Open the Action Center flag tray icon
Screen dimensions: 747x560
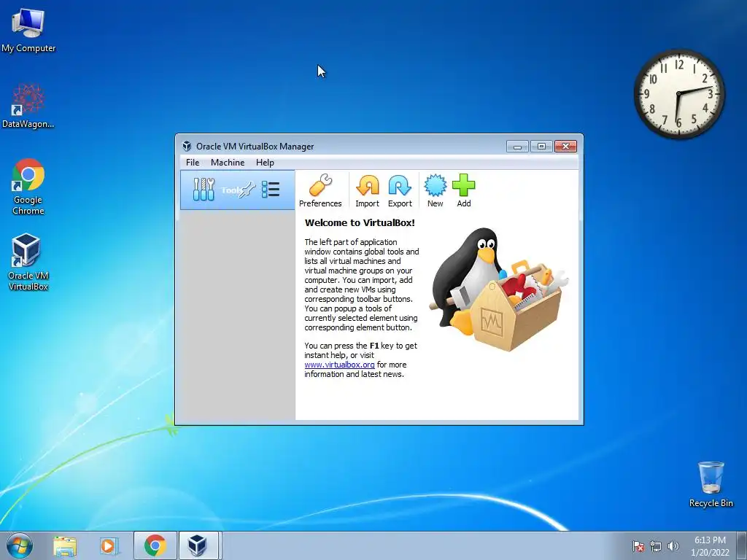click(638, 546)
